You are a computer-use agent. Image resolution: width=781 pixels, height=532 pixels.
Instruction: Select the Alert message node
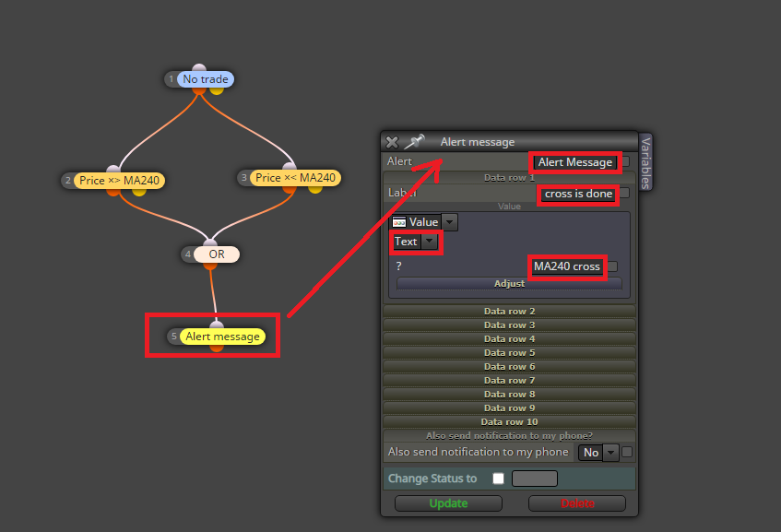tap(222, 337)
